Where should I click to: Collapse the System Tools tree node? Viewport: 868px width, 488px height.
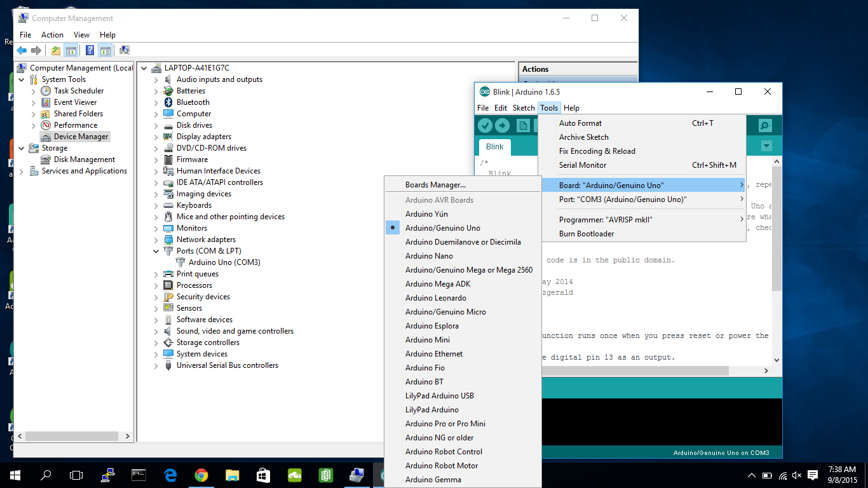point(22,79)
